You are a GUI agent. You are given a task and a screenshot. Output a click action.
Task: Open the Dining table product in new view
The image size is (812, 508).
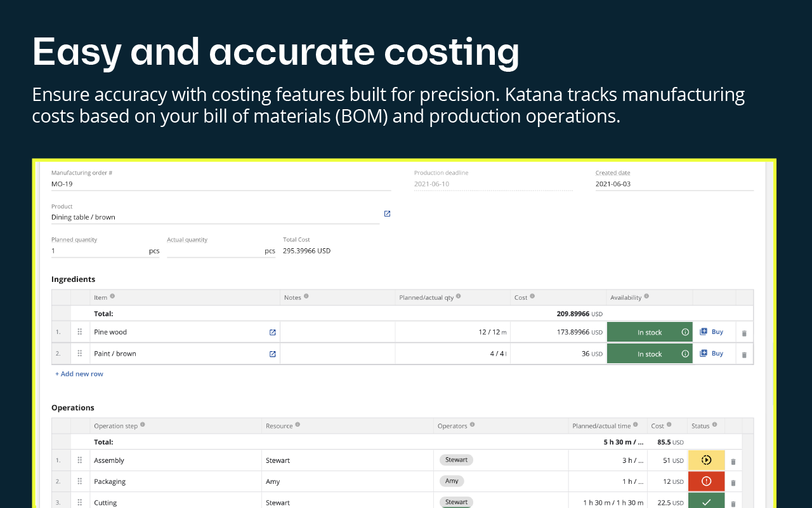pyautogui.click(x=387, y=213)
